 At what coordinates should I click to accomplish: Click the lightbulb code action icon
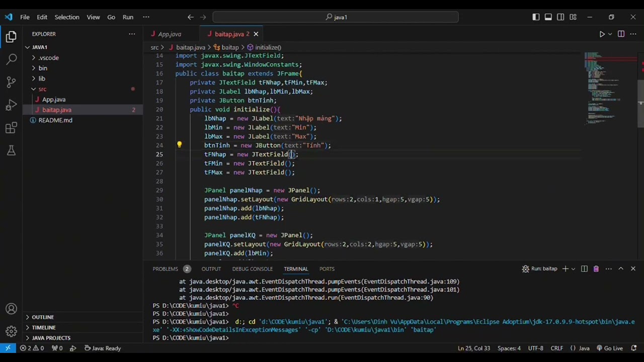179,145
